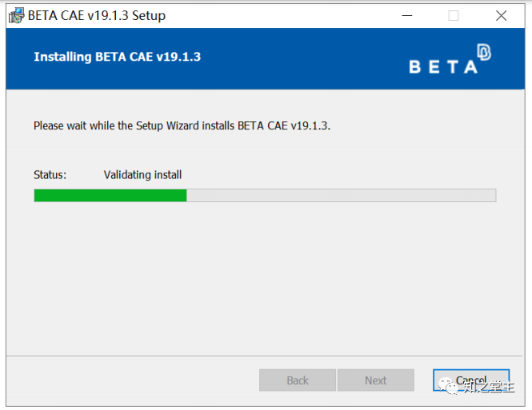Click the WeChat watermark icon near Cancel
This screenshot has width=532, height=410.
(447, 386)
